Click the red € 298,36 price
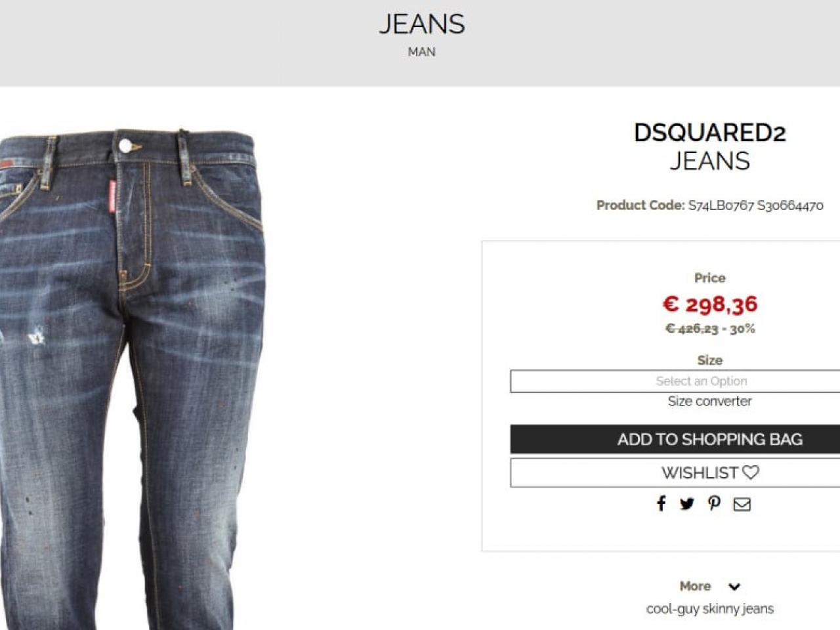840x630 pixels. pos(709,304)
